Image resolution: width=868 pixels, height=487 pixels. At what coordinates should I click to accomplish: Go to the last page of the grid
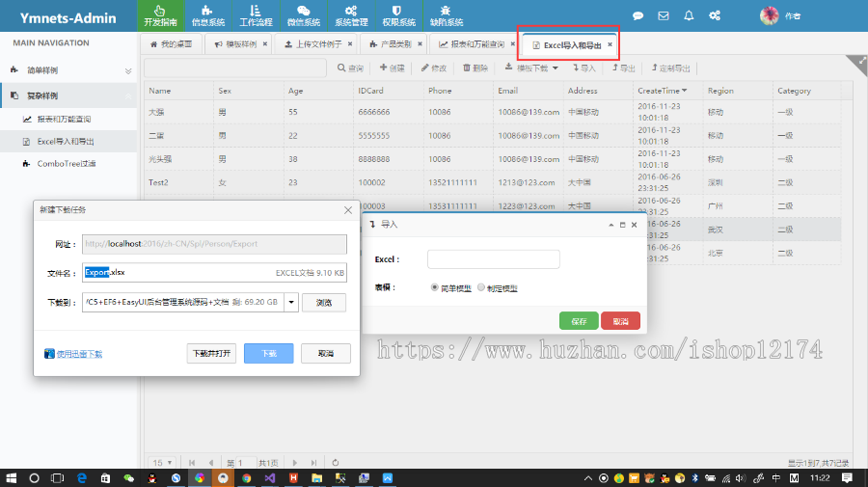coord(313,463)
